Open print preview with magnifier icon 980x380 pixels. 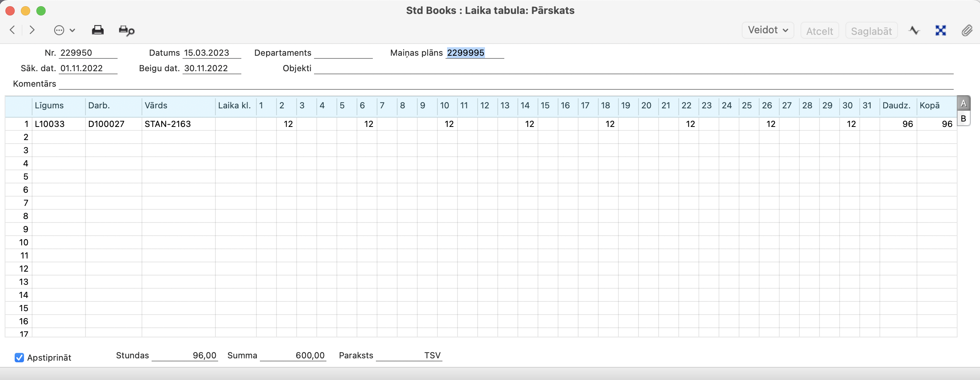tap(126, 31)
